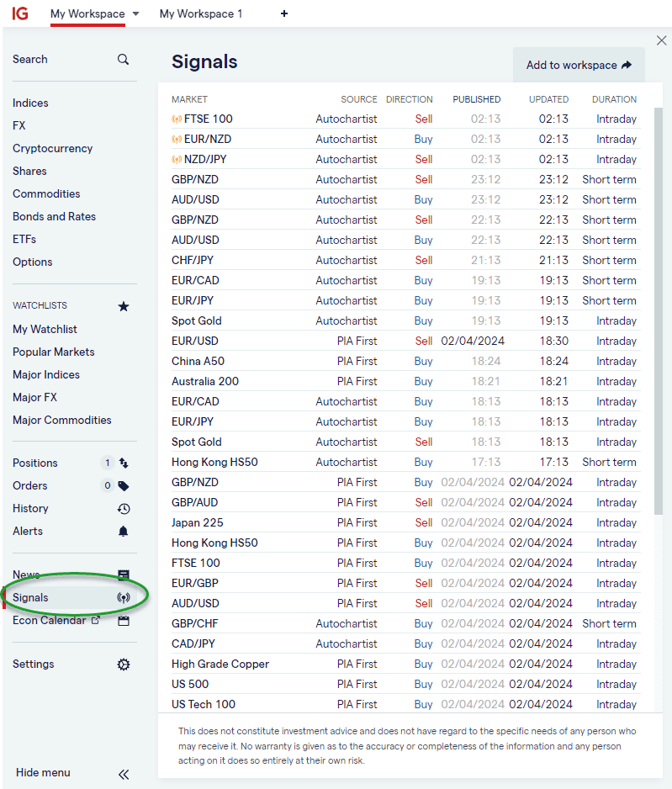Viewport: 672px width, 789px height.
Task: Switch to My Workspace 1 tab
Action: tap(201, 14)
